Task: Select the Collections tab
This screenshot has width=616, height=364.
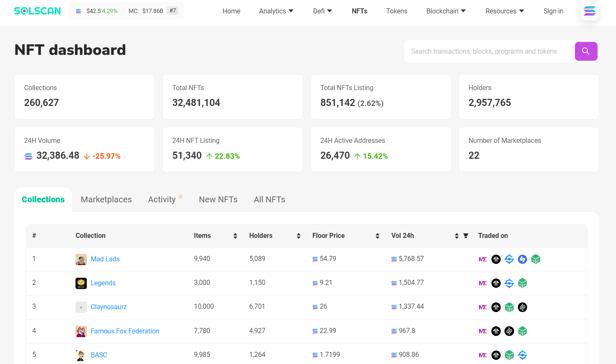Action: pyautogui.click(x=43, y=199)
